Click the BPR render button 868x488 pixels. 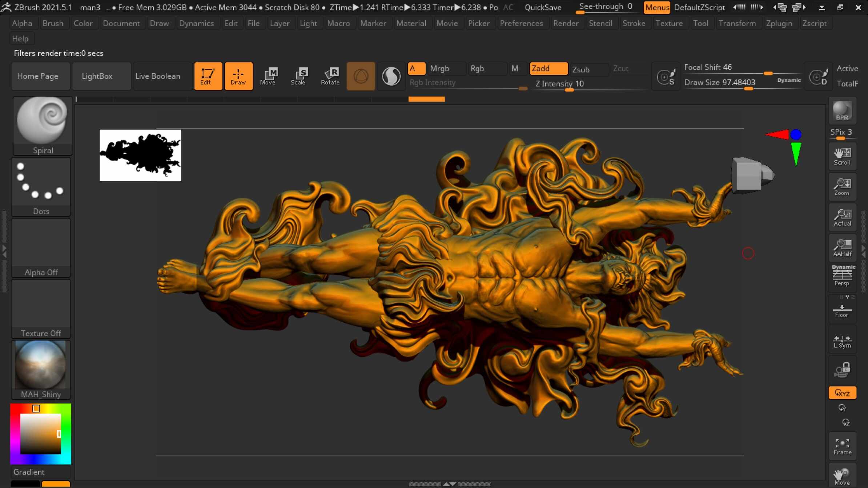[x=842, y=111]
